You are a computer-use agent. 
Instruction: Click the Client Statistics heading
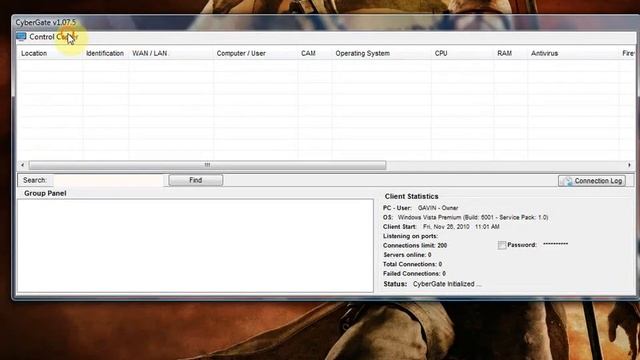click(411, 196)
